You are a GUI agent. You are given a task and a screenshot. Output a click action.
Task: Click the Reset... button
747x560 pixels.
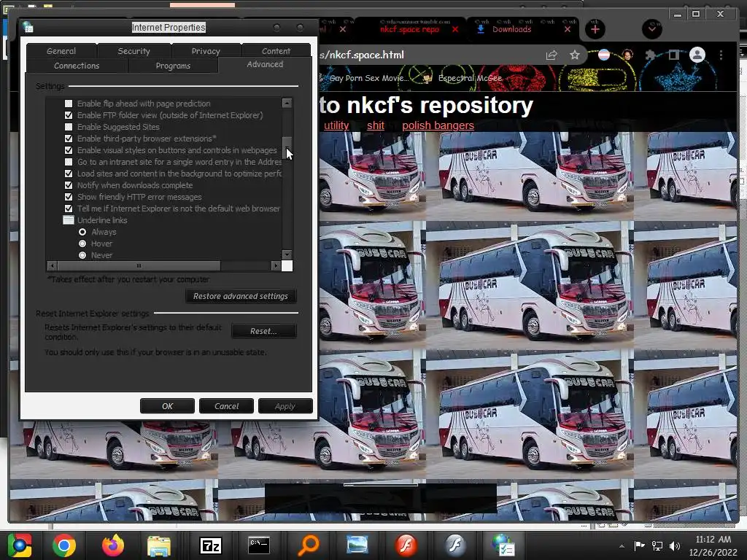pyautogui.click(x=263, y=331)
